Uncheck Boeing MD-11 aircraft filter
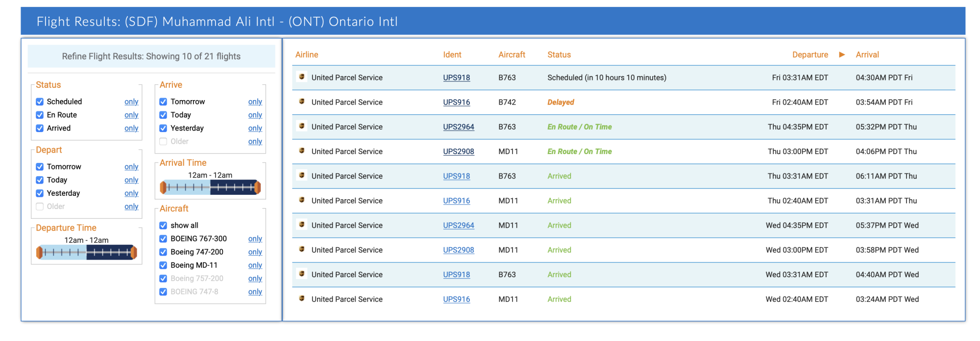 click(x=163, y=265)
